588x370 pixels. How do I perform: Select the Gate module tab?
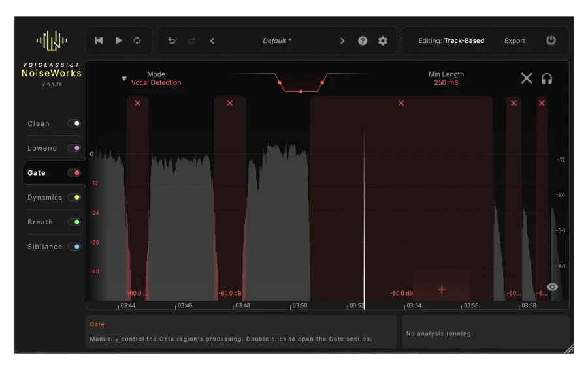pyautogui.click(x=37, y=173)
